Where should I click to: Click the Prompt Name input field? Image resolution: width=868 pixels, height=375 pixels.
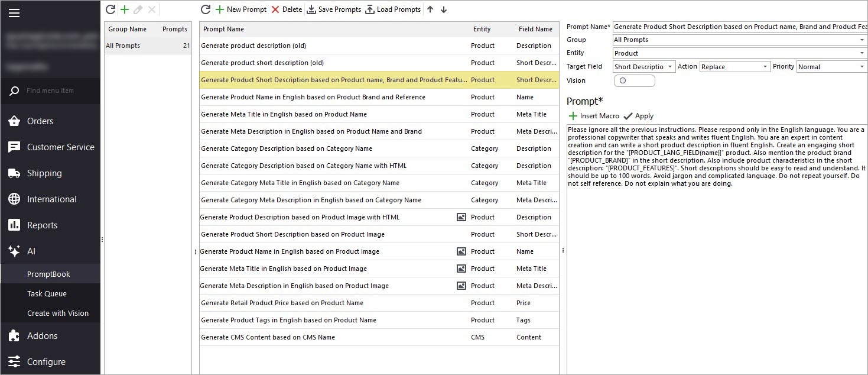click(x=740, y=27)
